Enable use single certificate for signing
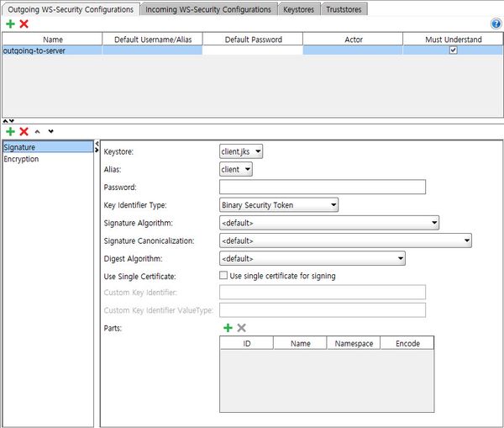This screenshot has width=504, height=428. click(x=223, y=276)
